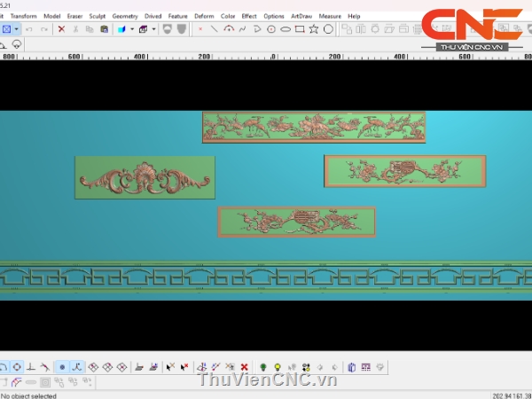
Task: Select the arc drawing tool
Action: click(x=229, y=29)
